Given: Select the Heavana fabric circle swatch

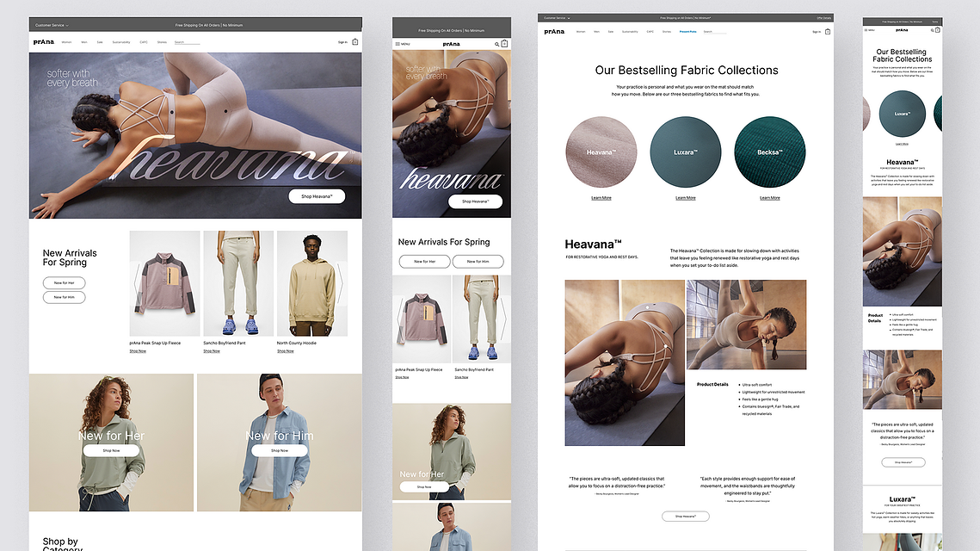Looking at the screenshot, I should [601, 152].
